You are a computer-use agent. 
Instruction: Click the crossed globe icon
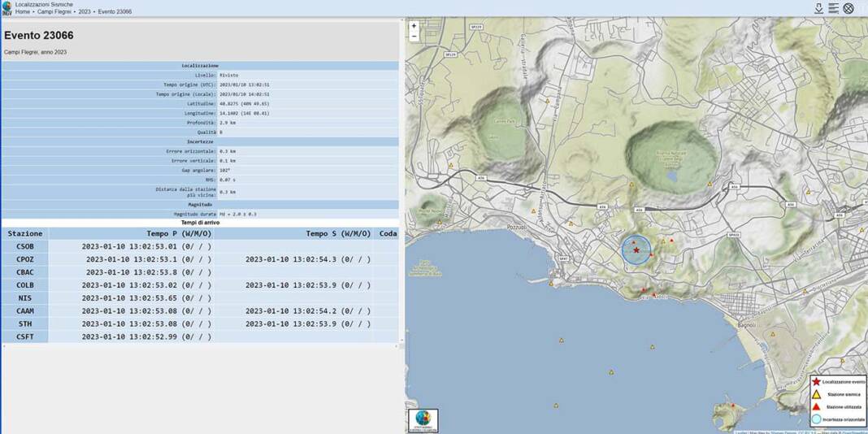pos(848,8)
